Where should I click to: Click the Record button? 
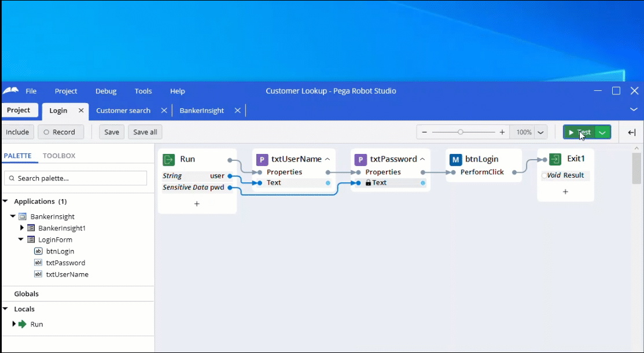61,133
